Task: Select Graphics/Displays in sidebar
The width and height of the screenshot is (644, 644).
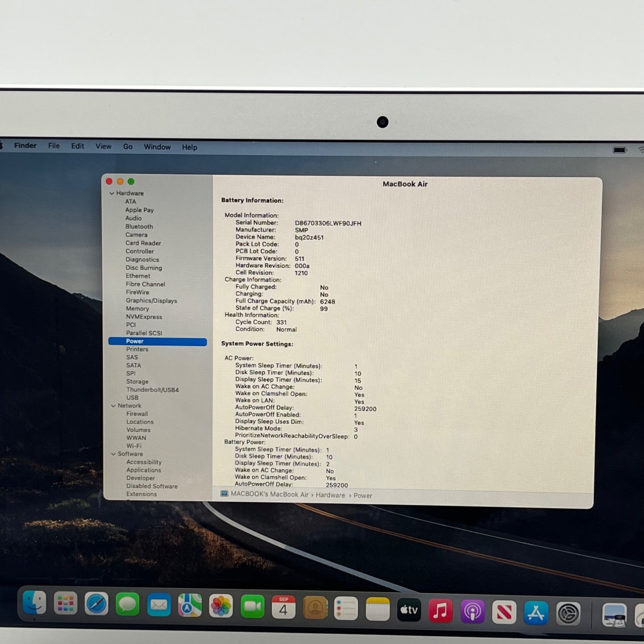Action: [x=152, y=301]
